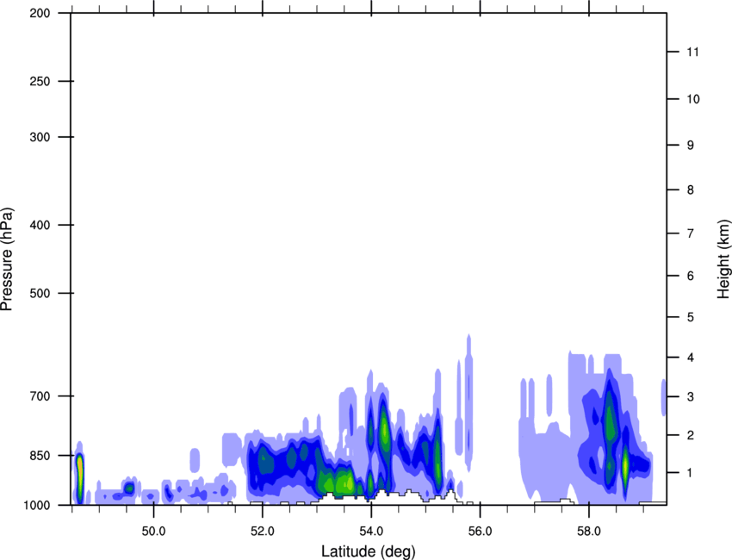Click the 50.0 latitude tick label
732x560 pixels.
[154, 532]
